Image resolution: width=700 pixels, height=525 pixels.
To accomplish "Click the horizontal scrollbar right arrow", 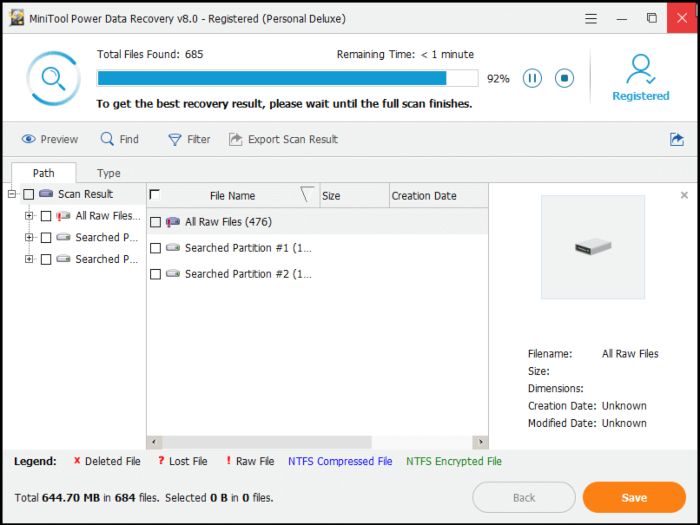I will [480, 442].
